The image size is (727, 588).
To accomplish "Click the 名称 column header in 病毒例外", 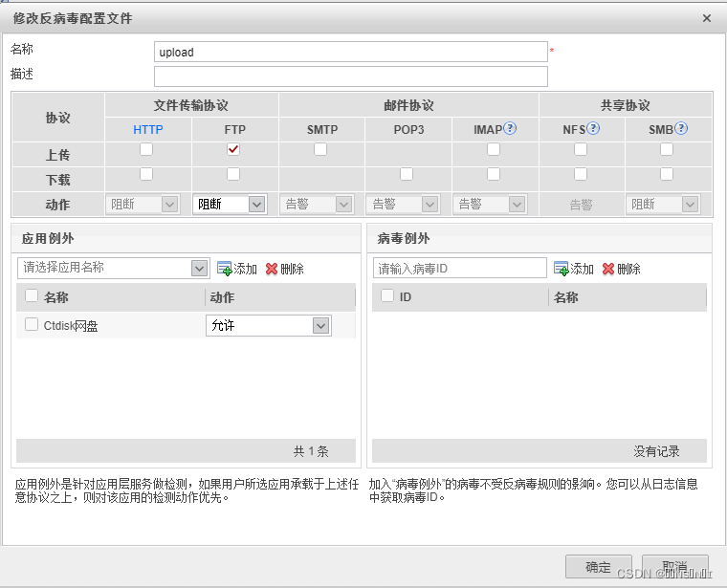I will [565, 297].
